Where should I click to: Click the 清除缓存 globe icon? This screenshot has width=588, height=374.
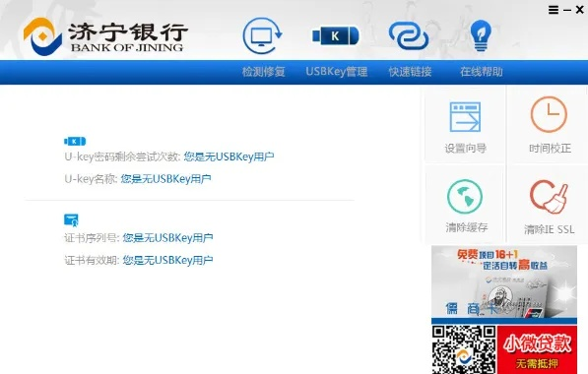pyautogui.click(x=465, y=197)
